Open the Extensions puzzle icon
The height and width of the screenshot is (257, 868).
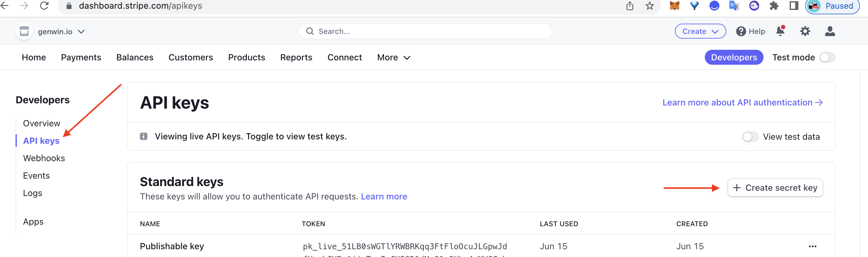pyautogui.click(x=774, y=6)
